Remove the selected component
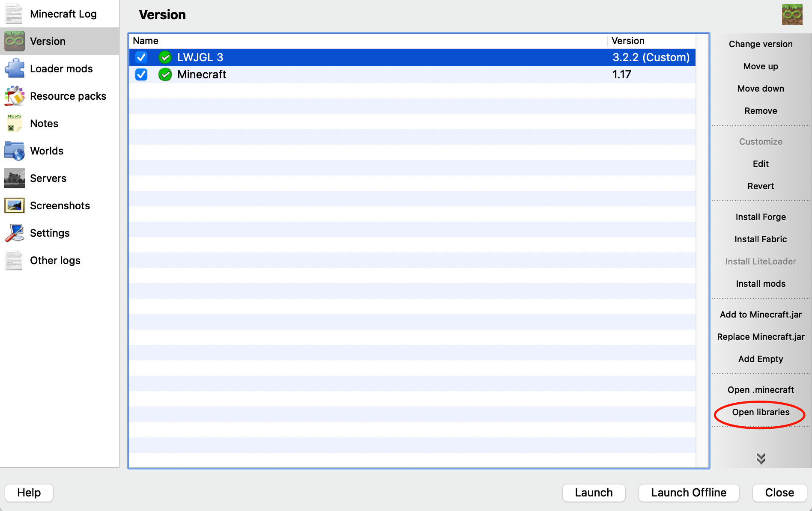Viewport: 812px width, 511px height. point(761,111)
